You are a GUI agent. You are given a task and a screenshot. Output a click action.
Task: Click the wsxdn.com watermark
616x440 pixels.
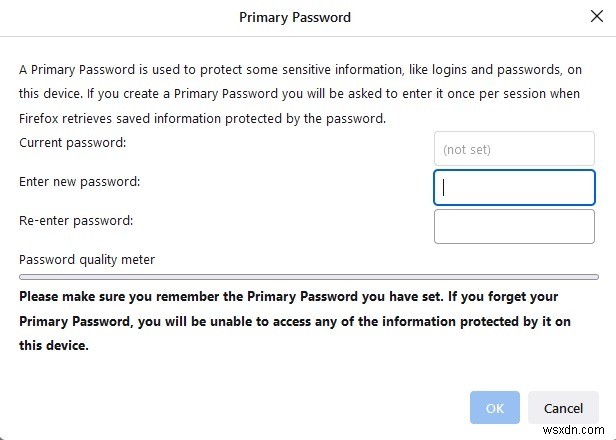[582, 431]
